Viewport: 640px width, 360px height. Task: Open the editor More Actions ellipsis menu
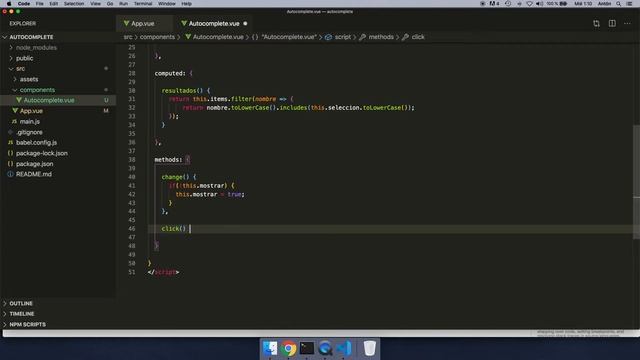click(x=627, y=24)
